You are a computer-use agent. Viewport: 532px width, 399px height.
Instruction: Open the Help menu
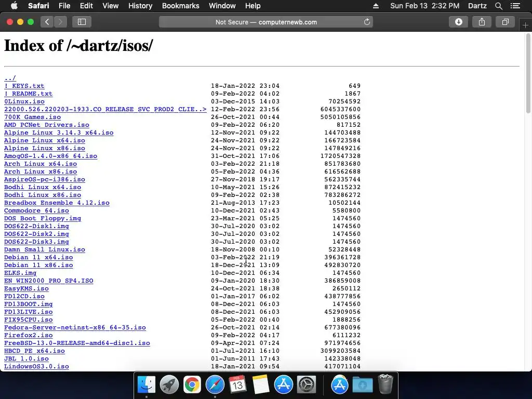point(253,6)
